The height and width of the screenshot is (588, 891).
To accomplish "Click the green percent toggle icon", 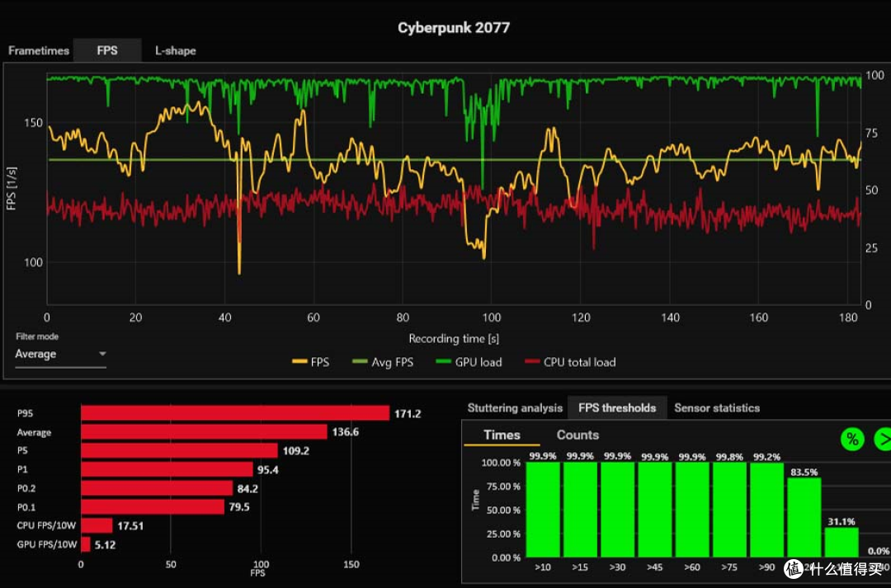I will tap(852, 439).
